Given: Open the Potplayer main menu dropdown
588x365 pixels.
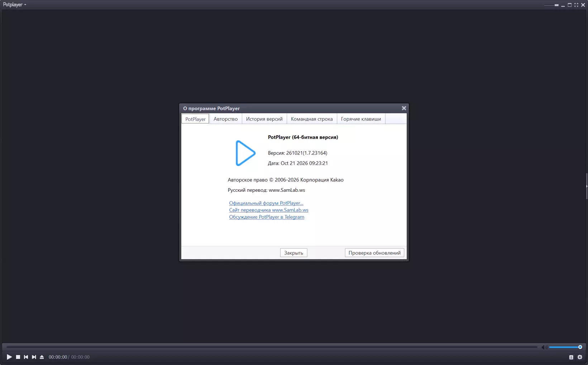Looking at the screenshot, I should pyautogui.click(x=14, y=5).
